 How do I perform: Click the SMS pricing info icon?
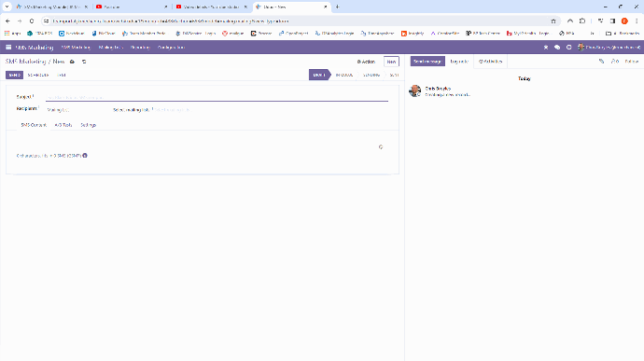85,156
